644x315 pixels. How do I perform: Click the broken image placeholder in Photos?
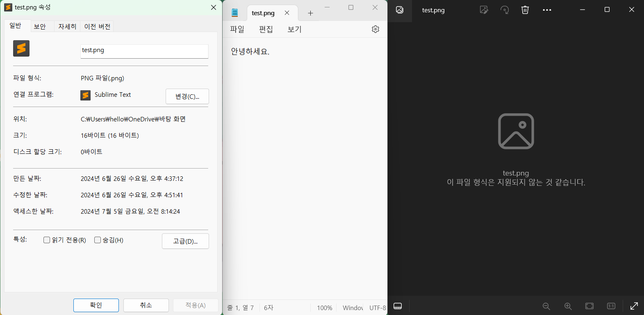click(516, 131)
